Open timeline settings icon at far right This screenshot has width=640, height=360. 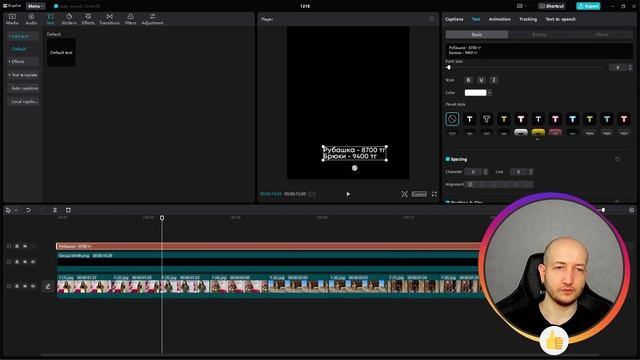click(631, 210)
